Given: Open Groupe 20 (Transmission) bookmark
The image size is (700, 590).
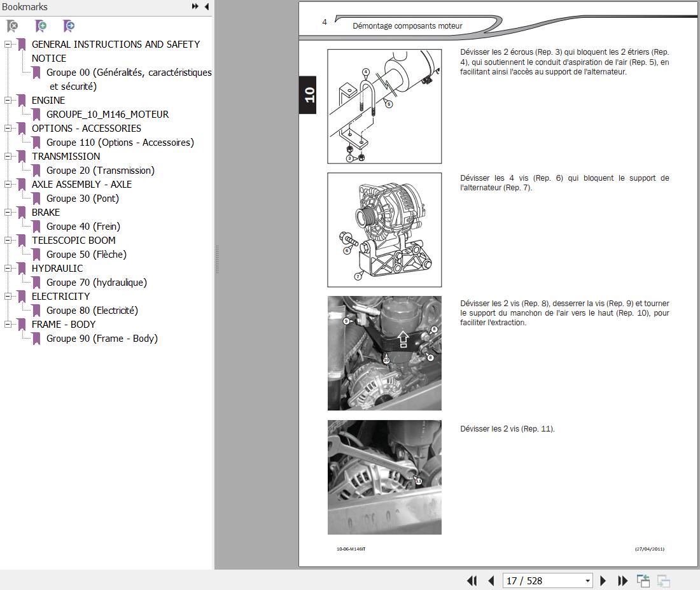Looking at the screenshot, I should click(101, 170).
